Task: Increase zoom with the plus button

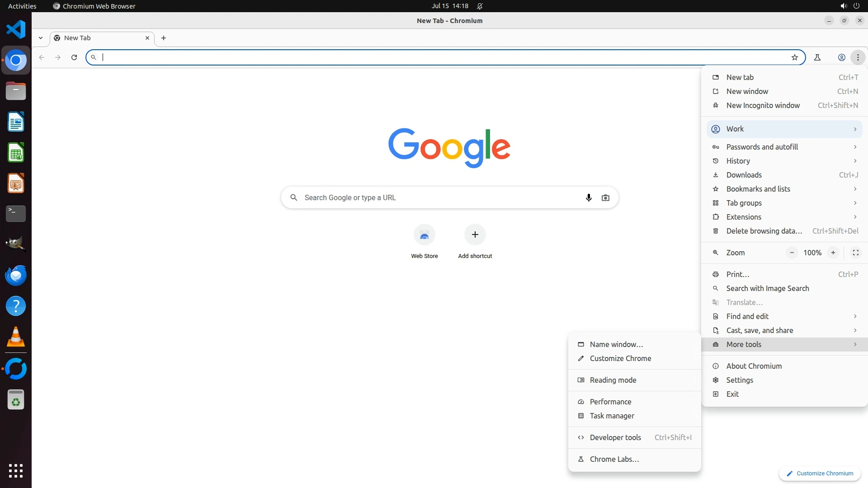Action: coord(833,253)
